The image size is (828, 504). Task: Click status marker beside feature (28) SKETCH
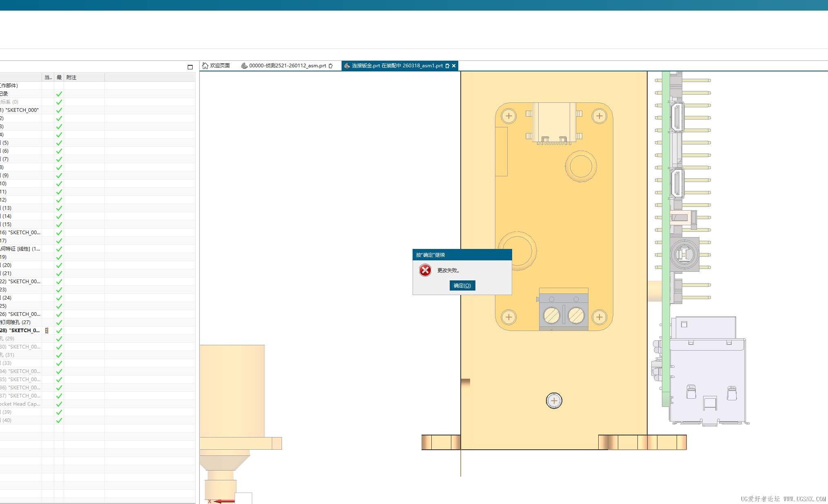coord(47,331)
